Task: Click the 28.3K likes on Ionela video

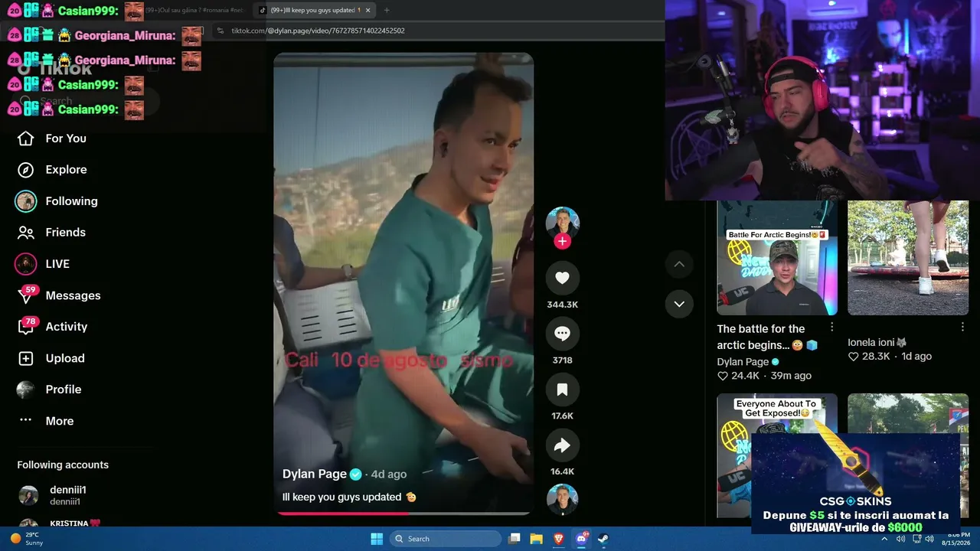Action: 869,357
